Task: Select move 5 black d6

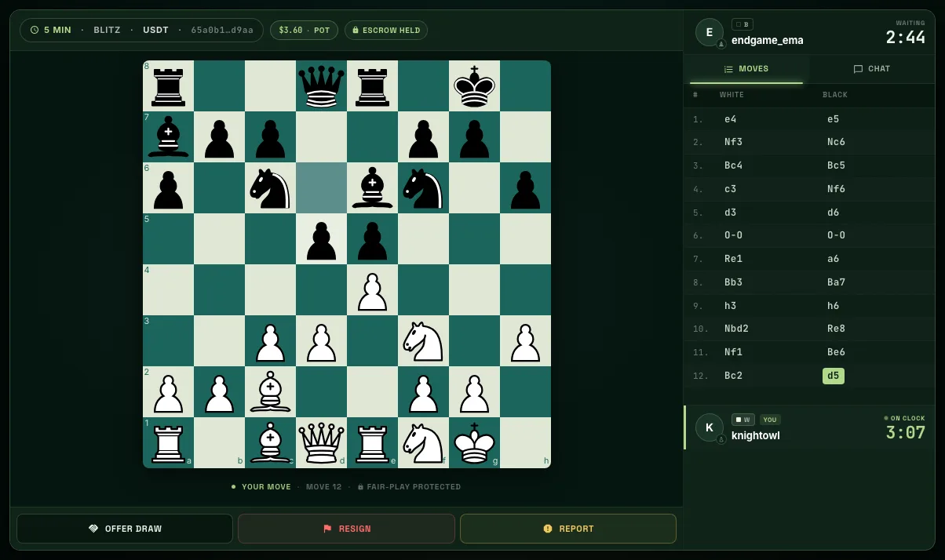Action: coord(834,213)
